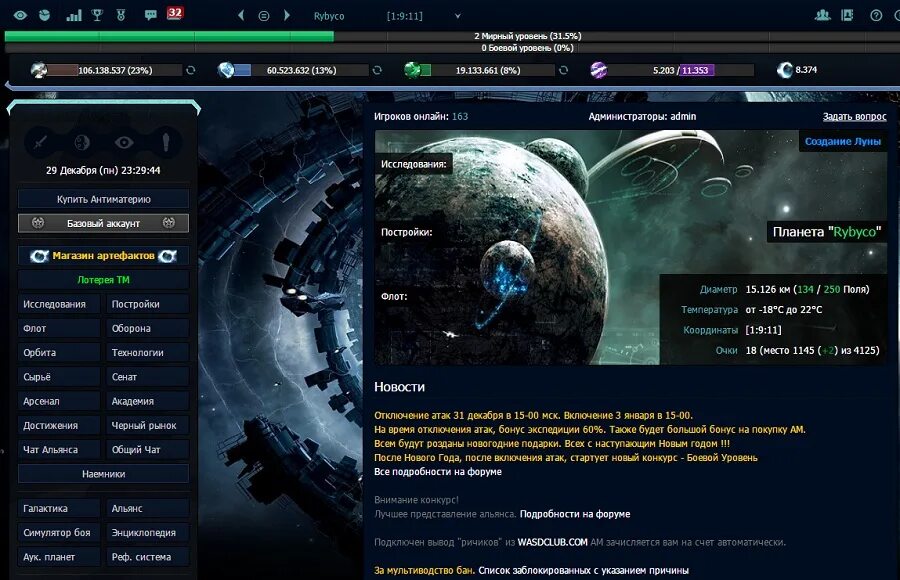This screenshot has width=900, height=580.
Task: Open the Постройки menu item
Action: (148, 304)
